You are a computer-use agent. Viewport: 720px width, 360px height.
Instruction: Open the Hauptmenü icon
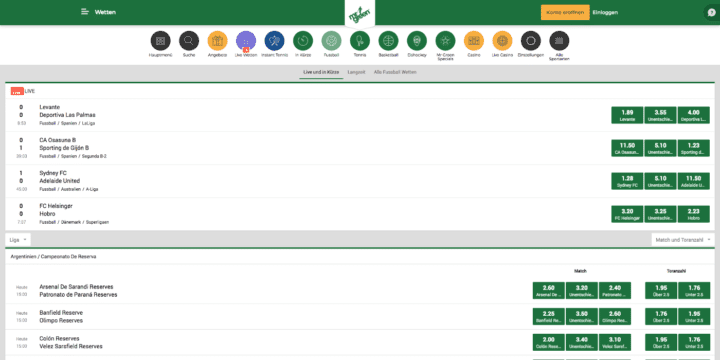tap(160, 41)
